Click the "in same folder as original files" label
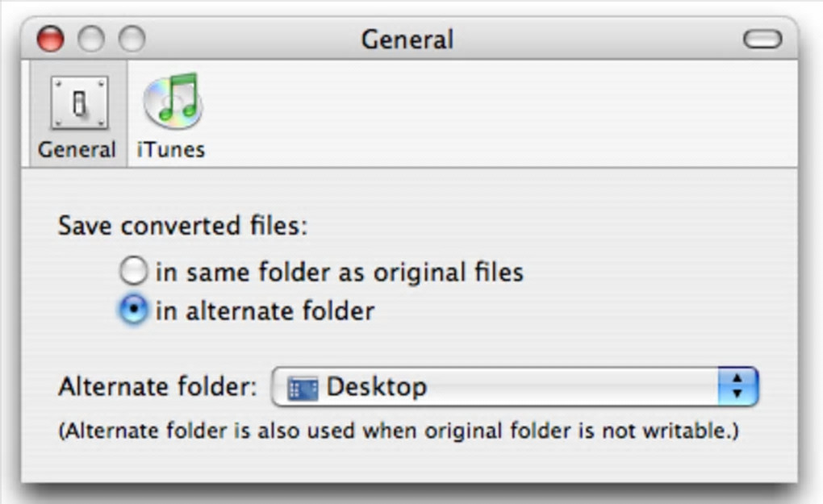823x504 pixels. pyautogui.click(x=339, y=273)
